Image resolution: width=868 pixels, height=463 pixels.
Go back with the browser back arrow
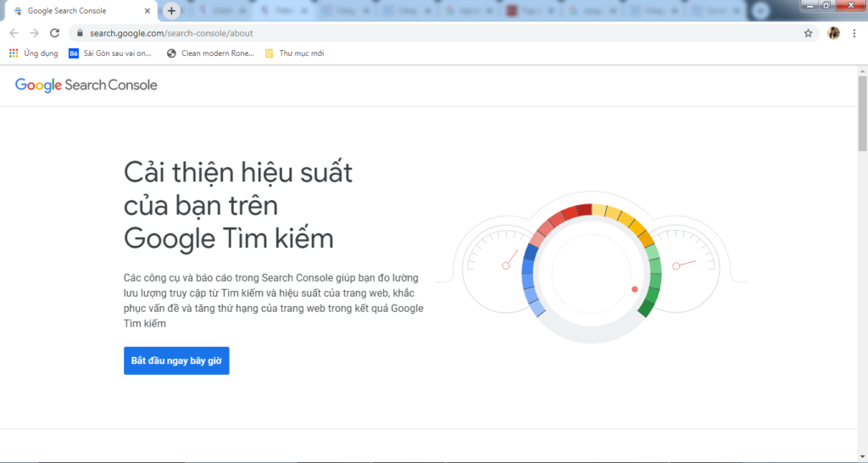tap(14, 33)
